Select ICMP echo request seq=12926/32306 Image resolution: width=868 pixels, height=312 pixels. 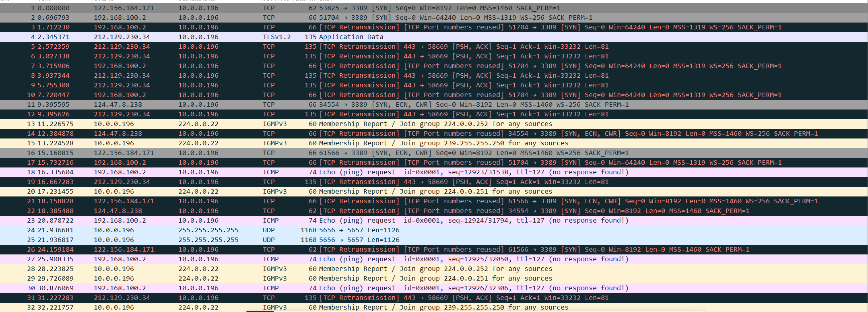434,288
